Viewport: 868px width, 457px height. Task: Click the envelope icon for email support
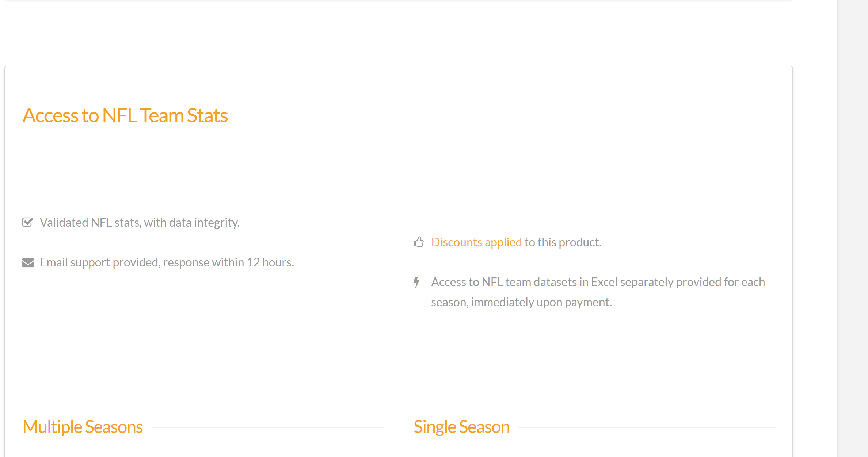point(28,262)
